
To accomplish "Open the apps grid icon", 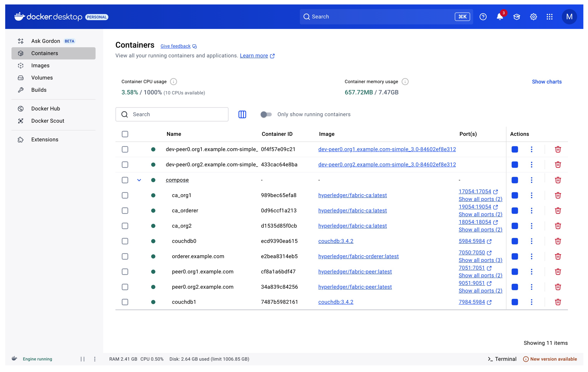I will coord(549,17).
